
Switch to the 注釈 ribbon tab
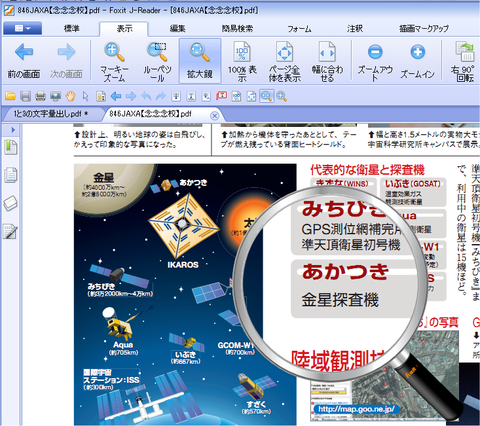[355, 29]
